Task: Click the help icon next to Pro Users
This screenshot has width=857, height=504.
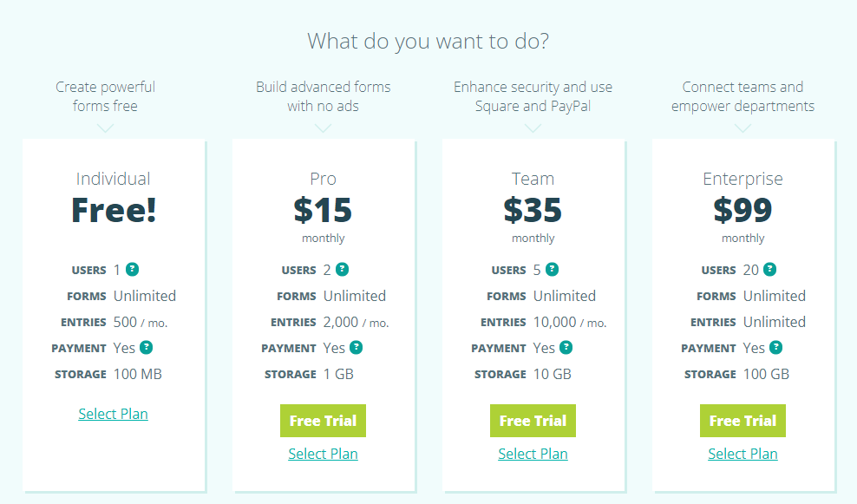Action: point(342,269)
